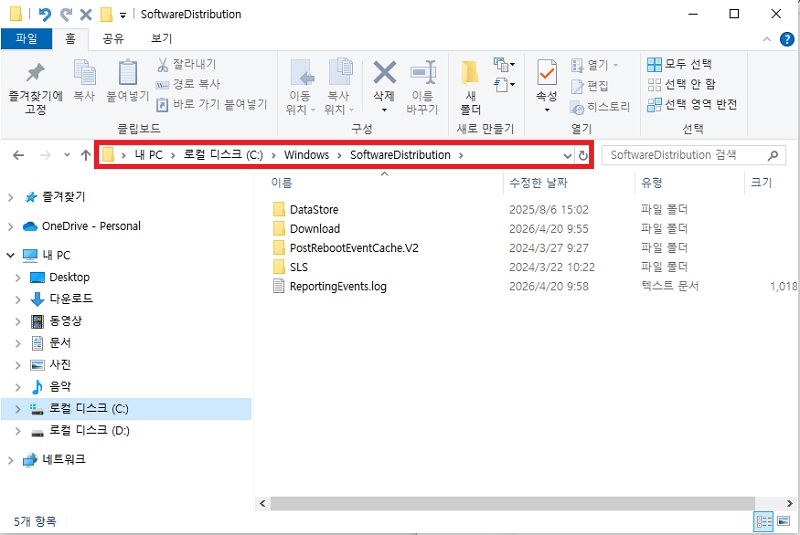The image size is (800, 535).
Task: Click the 붙여넣기 clipboard icon
Action: point(128,72)
